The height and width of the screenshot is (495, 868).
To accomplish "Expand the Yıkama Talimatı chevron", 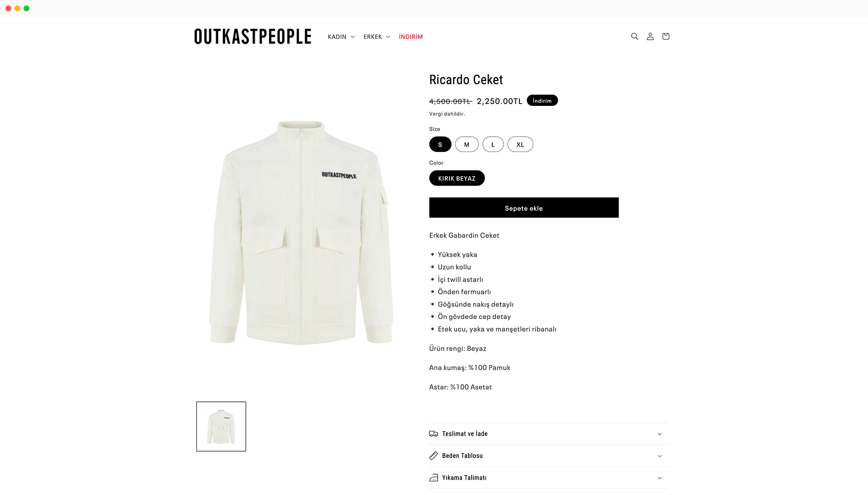I will [x=660, y=478].
